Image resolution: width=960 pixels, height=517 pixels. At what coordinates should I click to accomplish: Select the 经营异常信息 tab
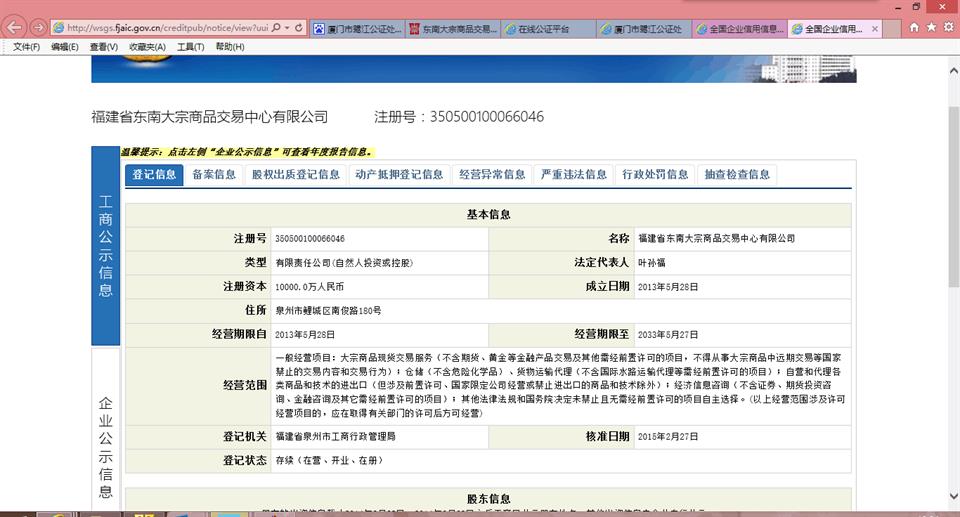tap(492, 175)
